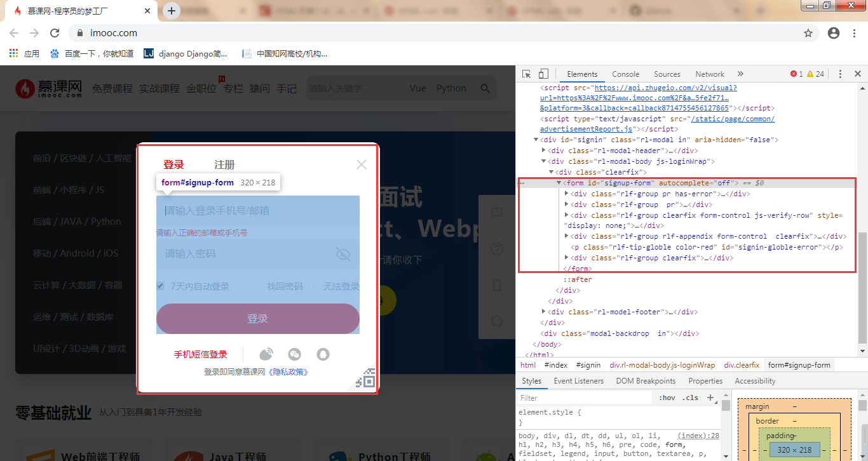The width and height of the screenshot is (868, 461).
Task: Toggle the 7天内自动登录 checkbox
Action: pos(160,286)
